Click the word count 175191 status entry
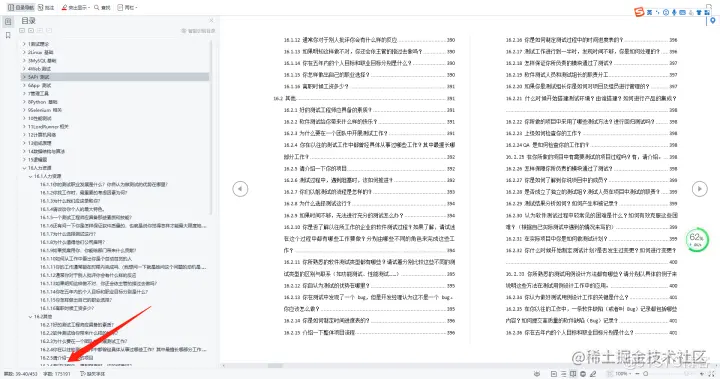Viewport: 720px width, 379px height. [57, 374]
